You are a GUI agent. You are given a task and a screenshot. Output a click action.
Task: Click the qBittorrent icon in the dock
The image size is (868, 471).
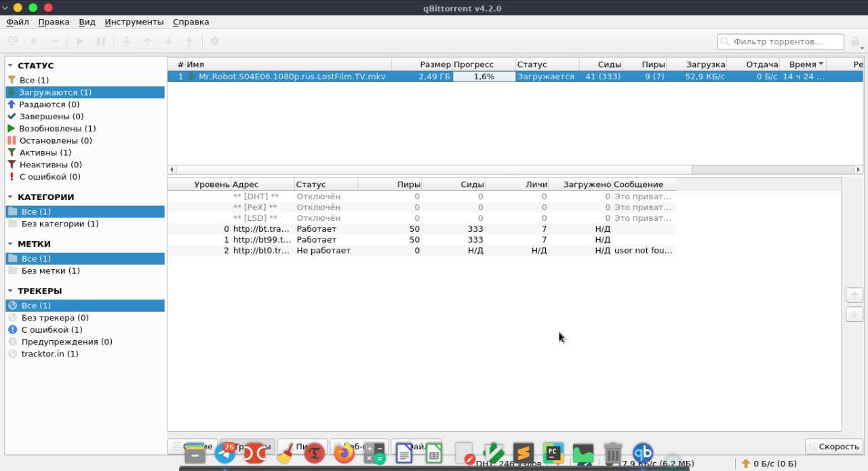(x=643, y=453)
